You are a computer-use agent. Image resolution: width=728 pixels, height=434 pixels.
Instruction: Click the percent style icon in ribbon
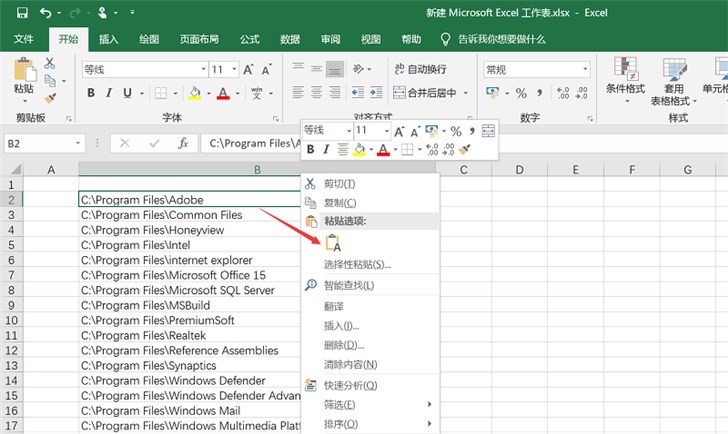521,93
